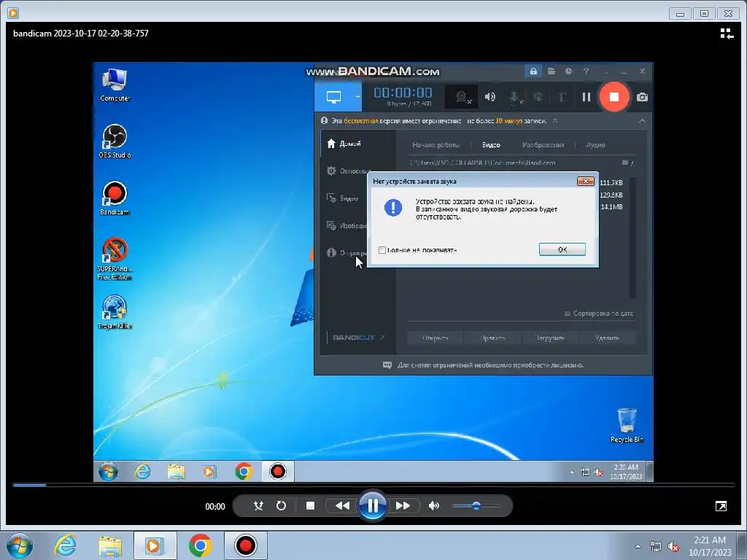This screenshot has height=560, width=747.
Task: Dismiss the free version notice
Action: point(555,121)
